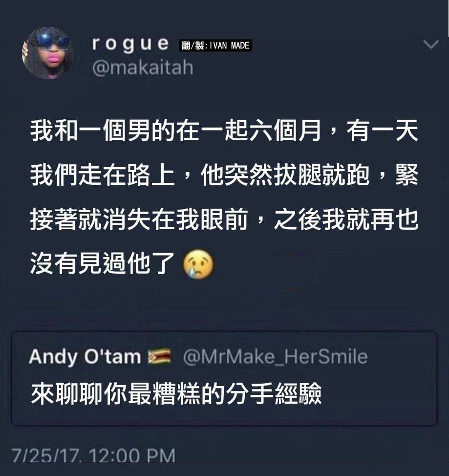This screenshot has height=476, width=449.
Task: Click empty area right of quoted text
Action: 380,394
